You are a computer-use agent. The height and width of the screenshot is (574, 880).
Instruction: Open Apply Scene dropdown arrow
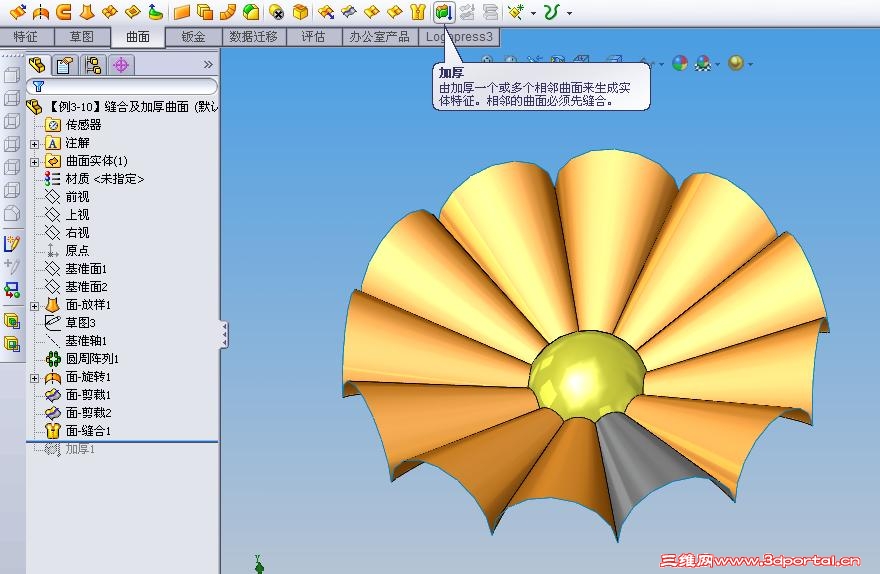point(717,64)
